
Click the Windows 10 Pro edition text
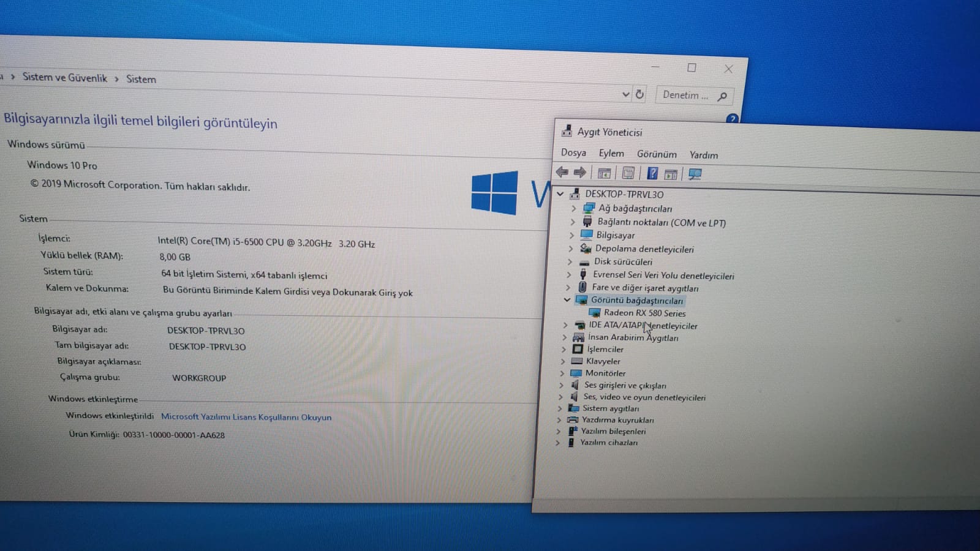pyautogui.click(x=62, y=165)
